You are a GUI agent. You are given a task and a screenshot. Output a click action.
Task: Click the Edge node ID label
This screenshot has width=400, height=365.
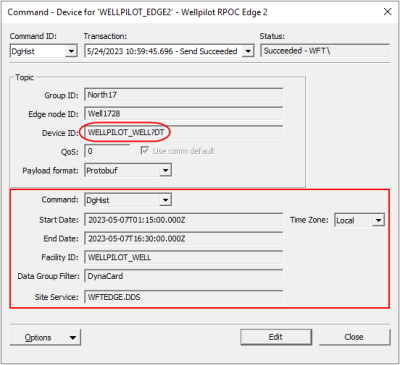pos(53,114)
